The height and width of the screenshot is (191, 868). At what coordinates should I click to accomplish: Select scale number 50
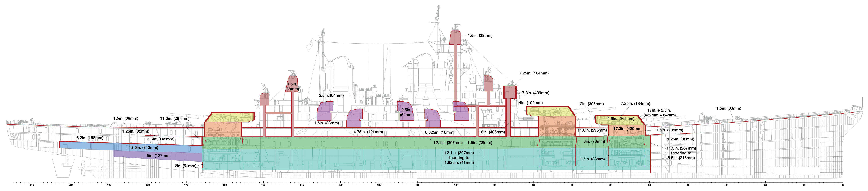[649, 185]
